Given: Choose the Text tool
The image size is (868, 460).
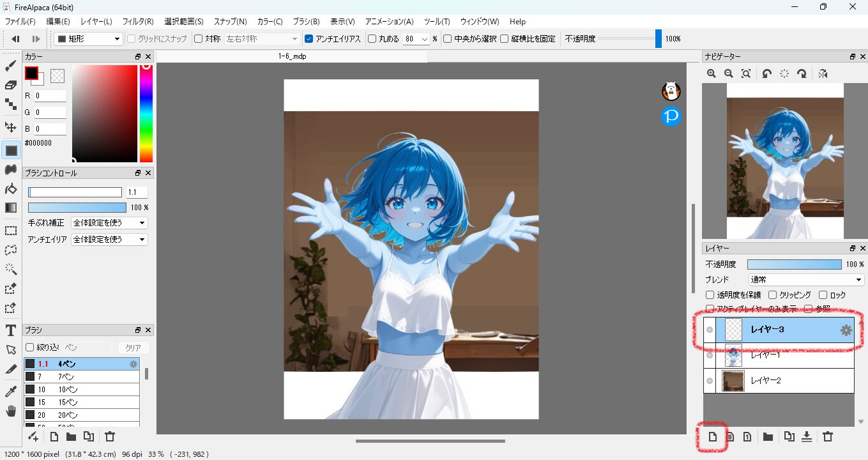Looking at the screenshot, I should click(11, 330).
